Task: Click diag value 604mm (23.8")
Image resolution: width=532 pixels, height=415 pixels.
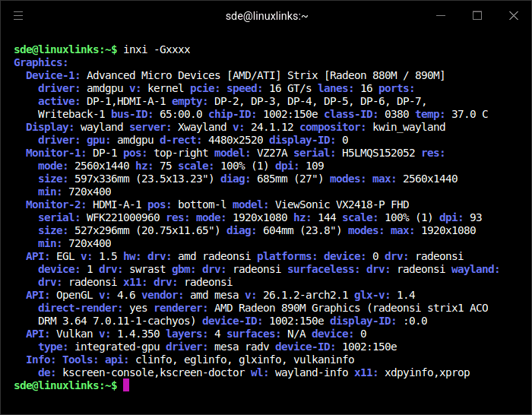Action: 302,230
